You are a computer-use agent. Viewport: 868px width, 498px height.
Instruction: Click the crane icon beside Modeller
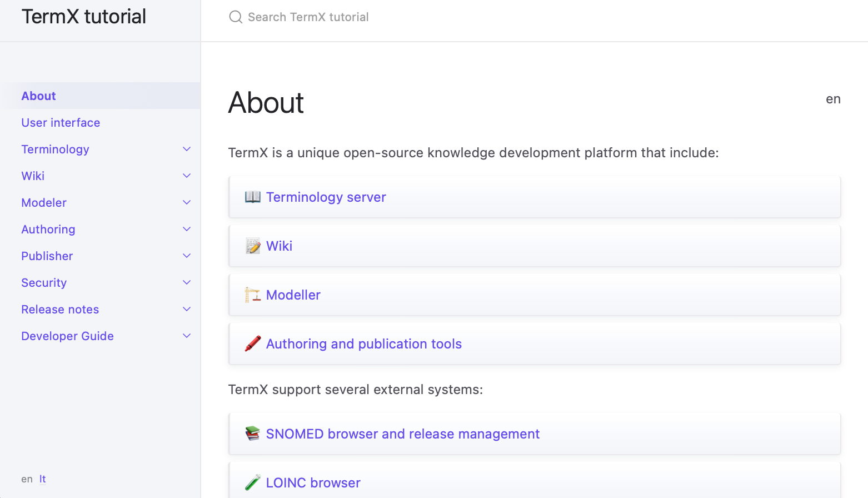tap(253, 295)
